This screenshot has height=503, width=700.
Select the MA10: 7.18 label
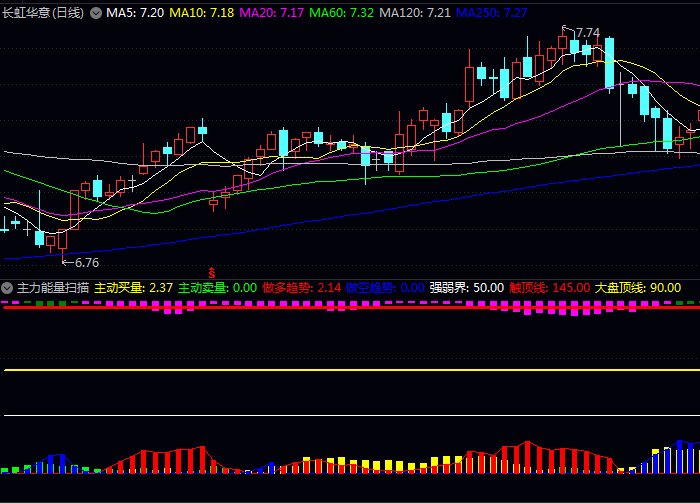pos(202,13)
